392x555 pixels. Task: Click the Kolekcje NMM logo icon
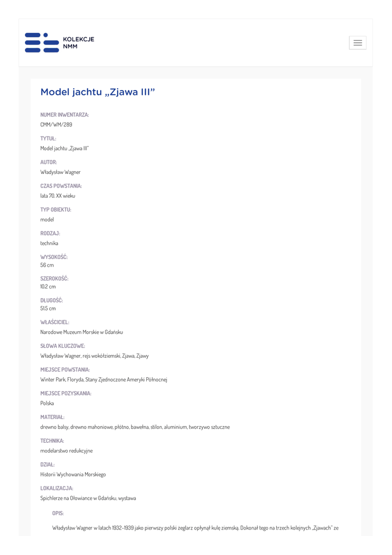coord(42,43)
